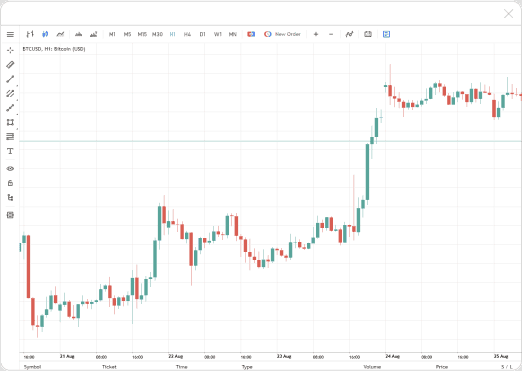Pick the ruler measure tool
This screenshot has height=371, width=522.
(x=10, y=65)
